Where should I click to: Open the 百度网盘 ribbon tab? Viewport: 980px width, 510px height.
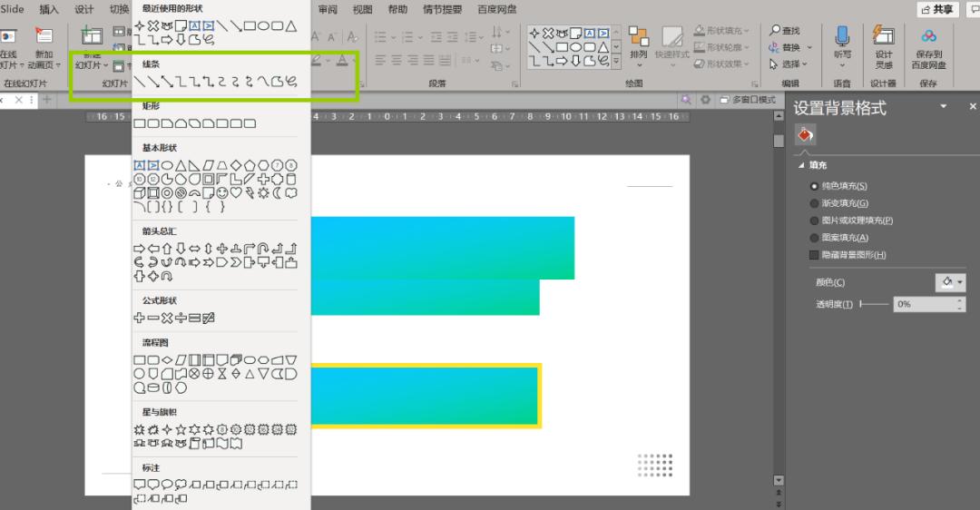(497, 9)
